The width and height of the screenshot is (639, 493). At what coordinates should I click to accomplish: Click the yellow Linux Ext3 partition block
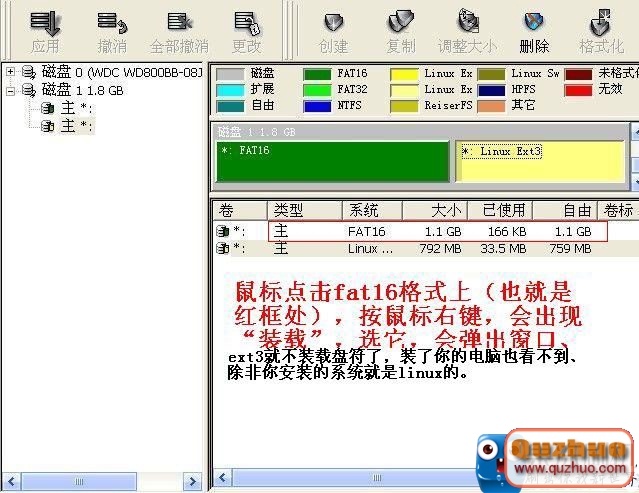(x=540, y=161)
